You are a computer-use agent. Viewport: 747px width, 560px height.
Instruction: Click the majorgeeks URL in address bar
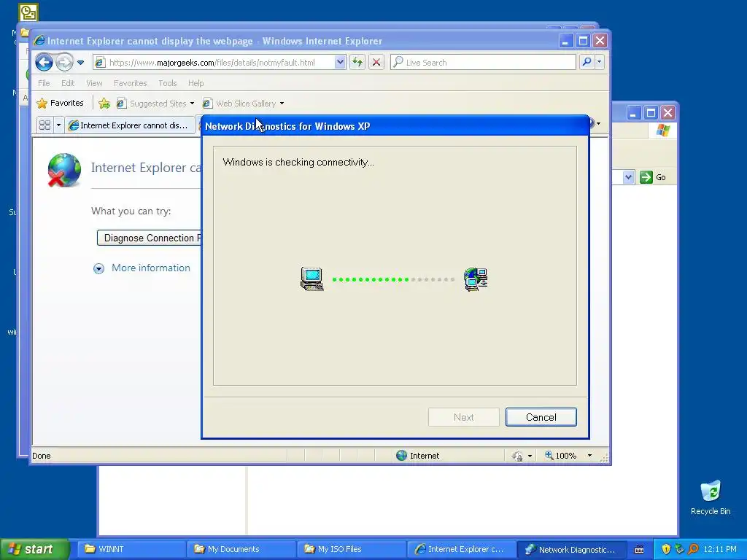pos(212,63)
